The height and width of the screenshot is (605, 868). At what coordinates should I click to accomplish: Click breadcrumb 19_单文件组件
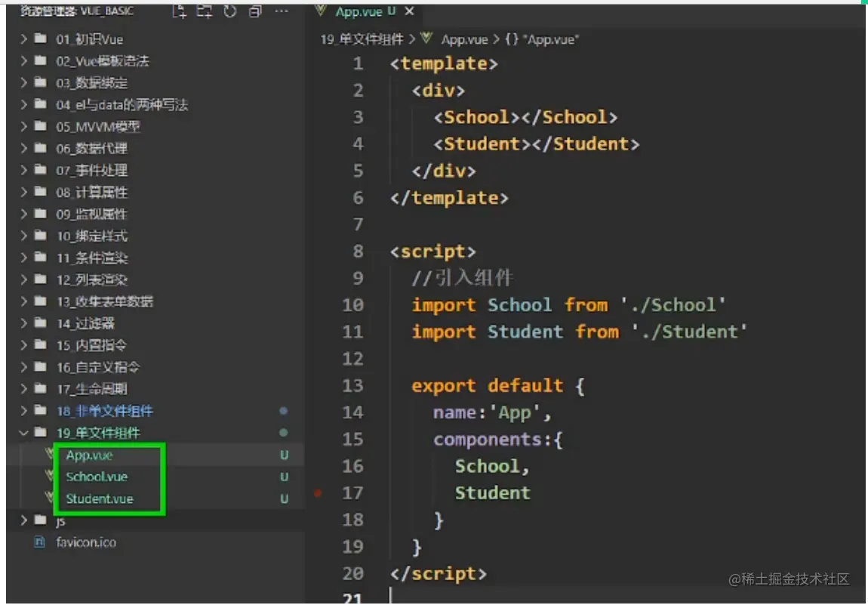(x=362, y=39)
